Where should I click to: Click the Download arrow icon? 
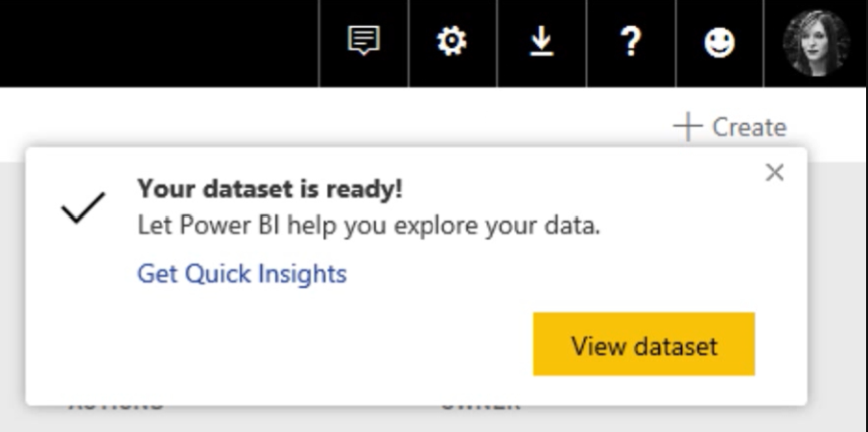point(541,41)
